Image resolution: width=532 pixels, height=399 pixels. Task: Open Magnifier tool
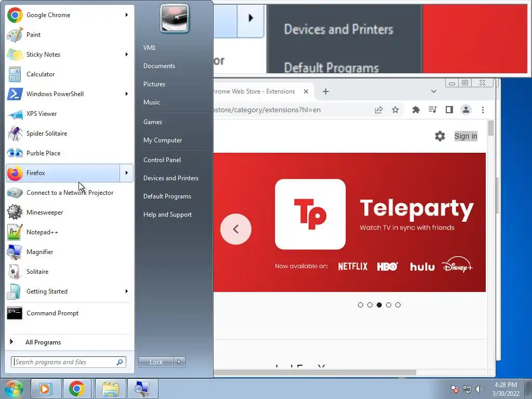coord(70,252)
